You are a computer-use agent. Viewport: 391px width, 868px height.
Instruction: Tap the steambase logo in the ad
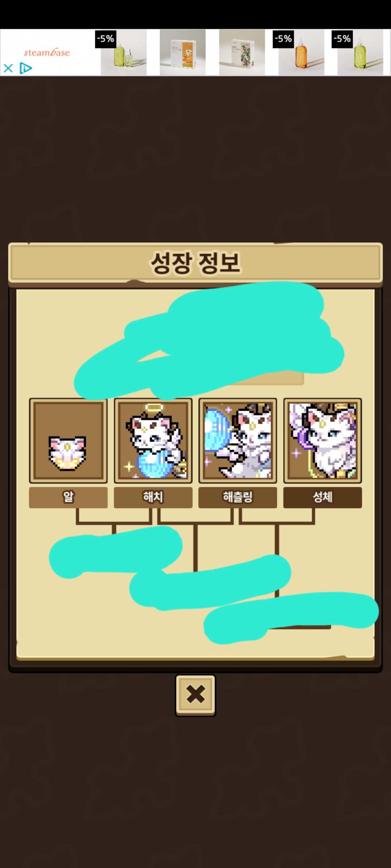pos(47,52)
